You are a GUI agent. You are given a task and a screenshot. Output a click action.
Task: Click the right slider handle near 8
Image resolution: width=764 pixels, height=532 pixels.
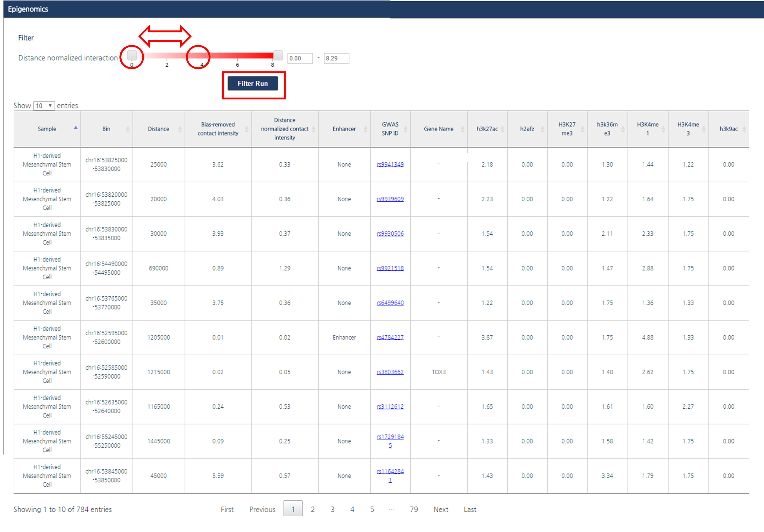278,55
